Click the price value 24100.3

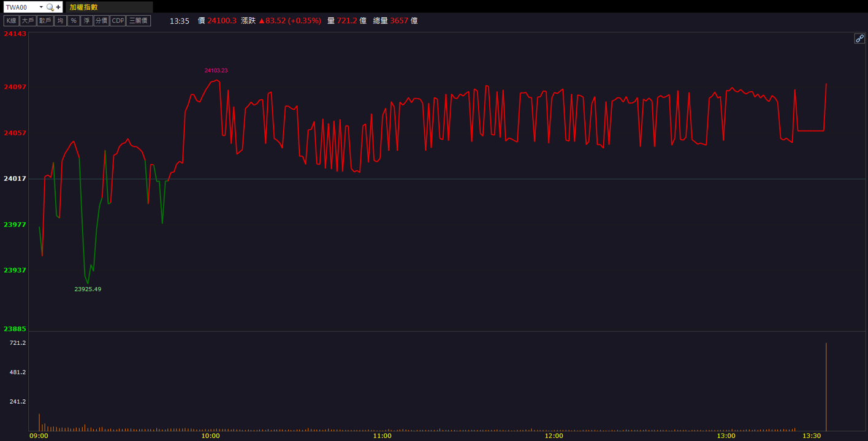(222, 21)
